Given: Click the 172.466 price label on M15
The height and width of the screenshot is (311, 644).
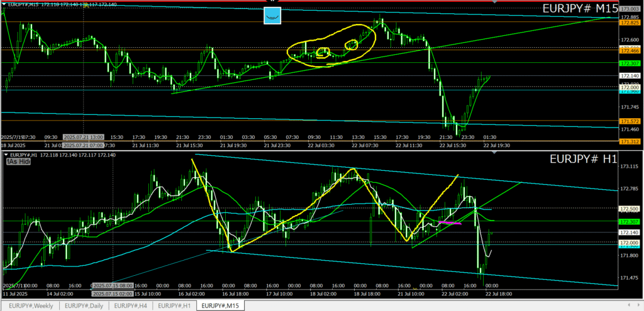Looking at the screenshot, I should pyautogui.click(x=630, y=50).
